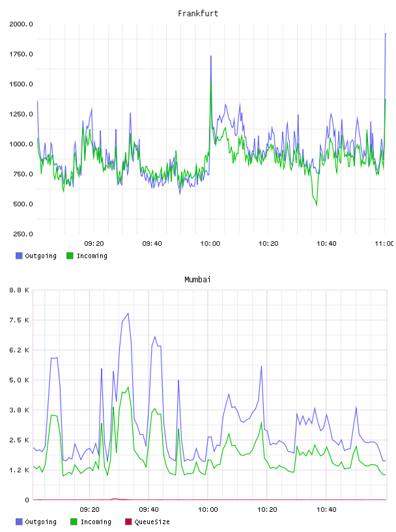Click the Mumbai chart title
The width and height of the screenshot is (396, 532).
coord(197,280)
